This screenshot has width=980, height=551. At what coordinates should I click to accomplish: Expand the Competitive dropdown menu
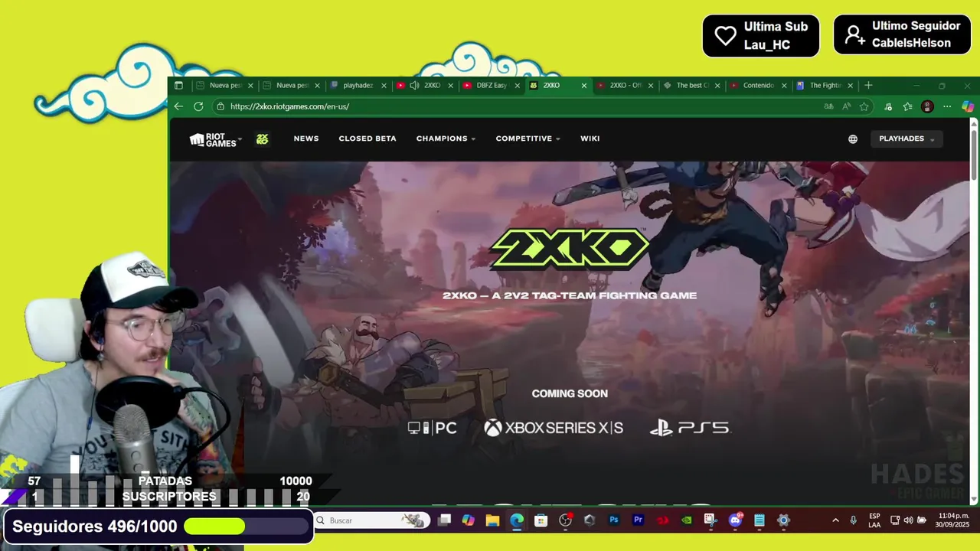(528, 139)
